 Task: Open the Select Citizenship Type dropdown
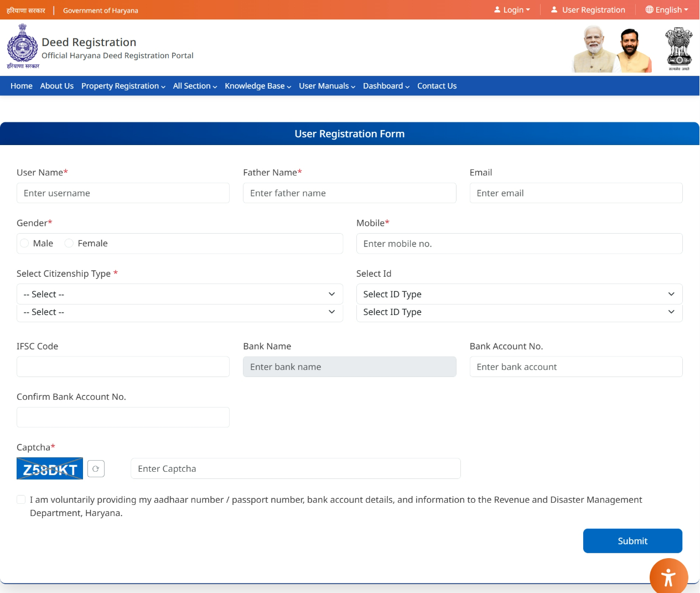pos(179,294)
